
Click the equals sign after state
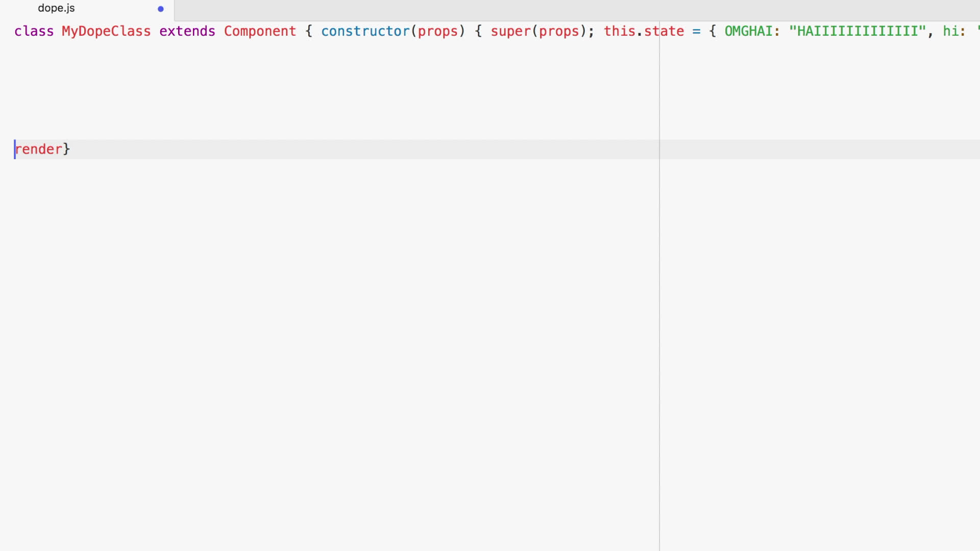[696, 31]
